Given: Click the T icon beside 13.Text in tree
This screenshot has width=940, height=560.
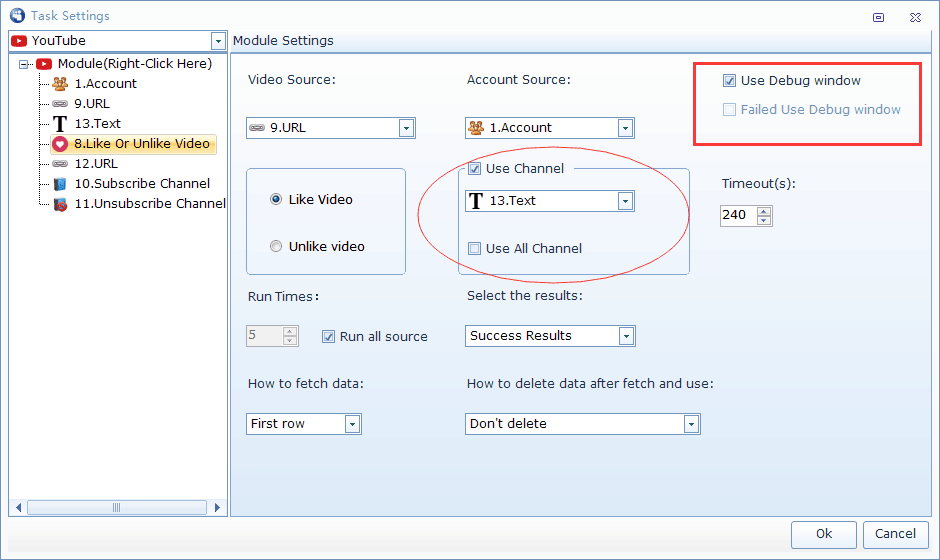Looking at the screenshot, I should pyautogui.click(x=60, y=124).
